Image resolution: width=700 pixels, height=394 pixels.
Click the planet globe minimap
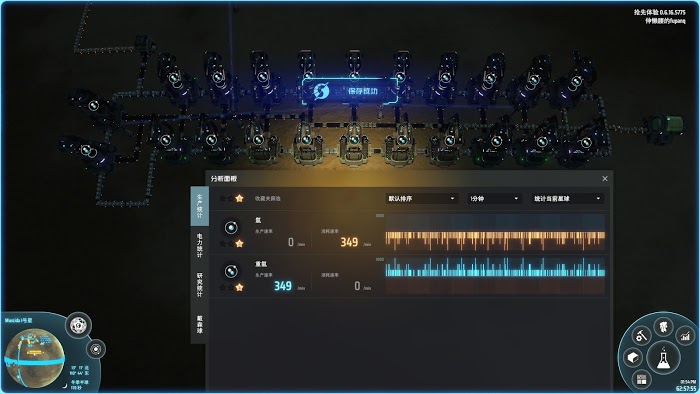pyautogui.click(x=33, y=358)
